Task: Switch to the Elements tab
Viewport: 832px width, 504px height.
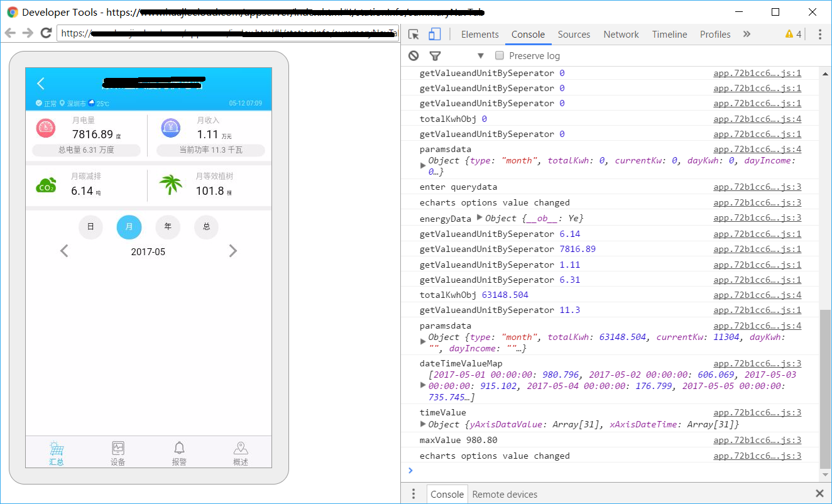Action: 480,35
